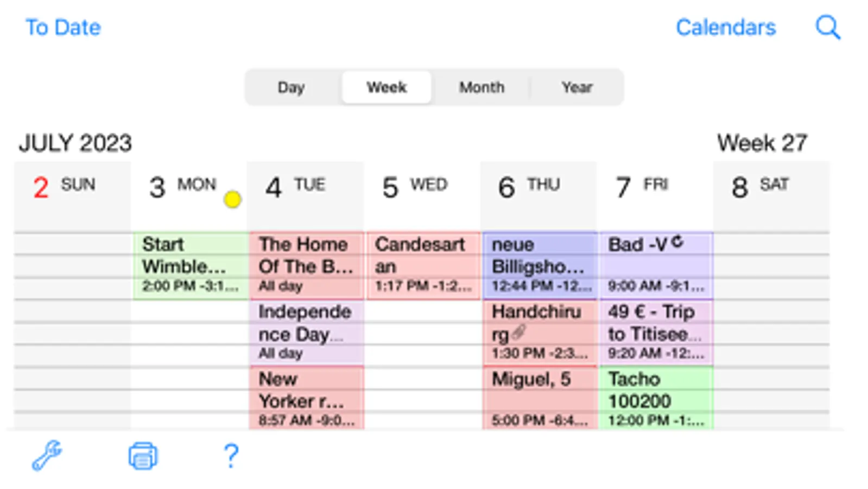Open the wrench settings icon

(x=47, y=455)
